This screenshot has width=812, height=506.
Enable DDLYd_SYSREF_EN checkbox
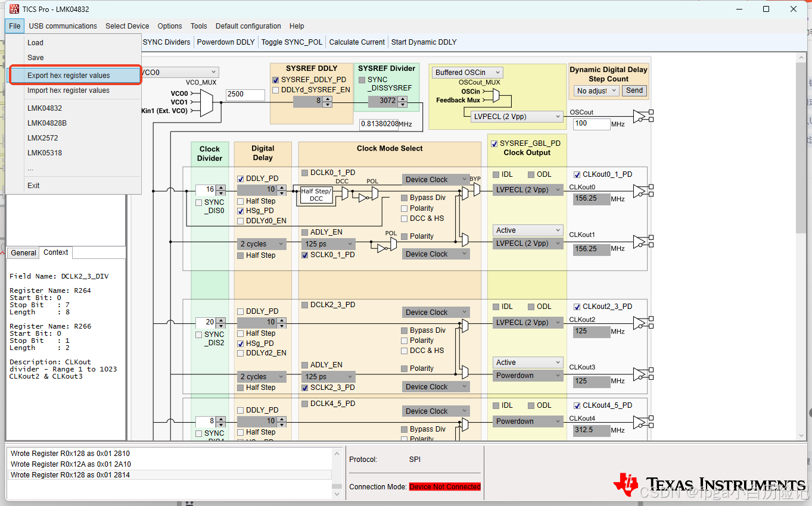point(276,90)
